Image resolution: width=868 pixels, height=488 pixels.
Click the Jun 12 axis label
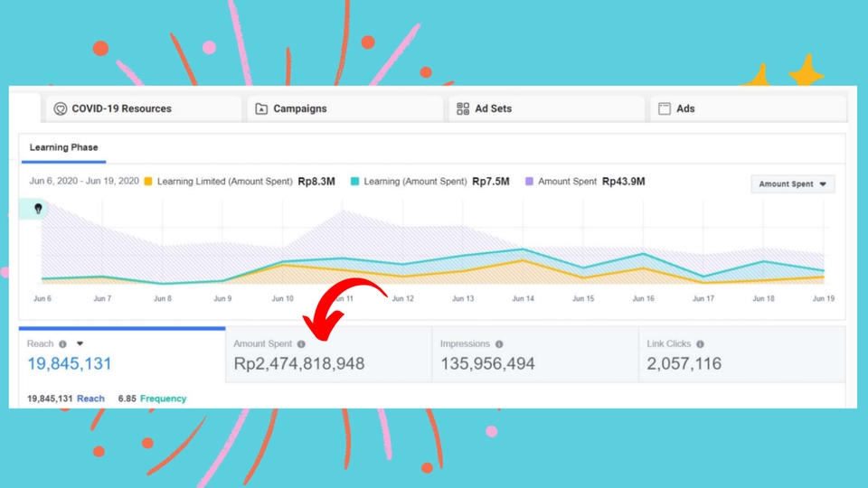402,299
